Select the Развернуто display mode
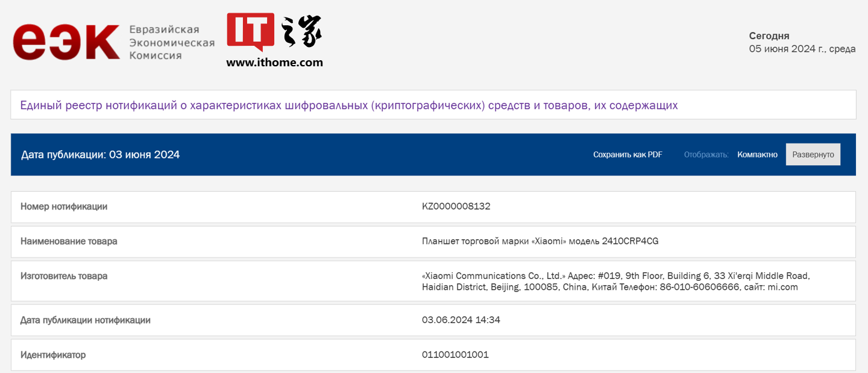 (813, 155)
